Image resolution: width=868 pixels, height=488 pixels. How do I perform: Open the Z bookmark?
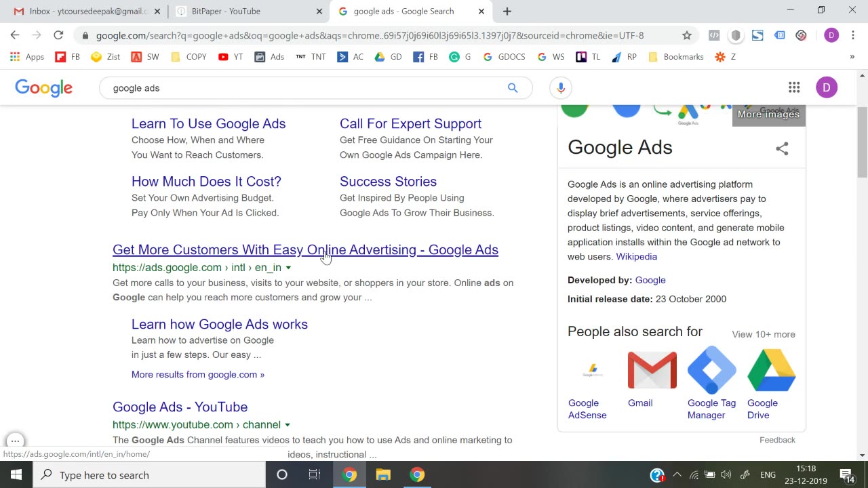pos(725,57)
